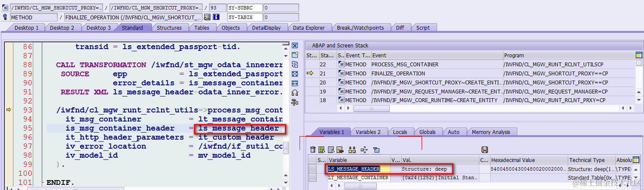The image size is (644, 190).
Task: Click LT_MESSAGE_CONTAINER variable name cell
Action: pos(358,178)
